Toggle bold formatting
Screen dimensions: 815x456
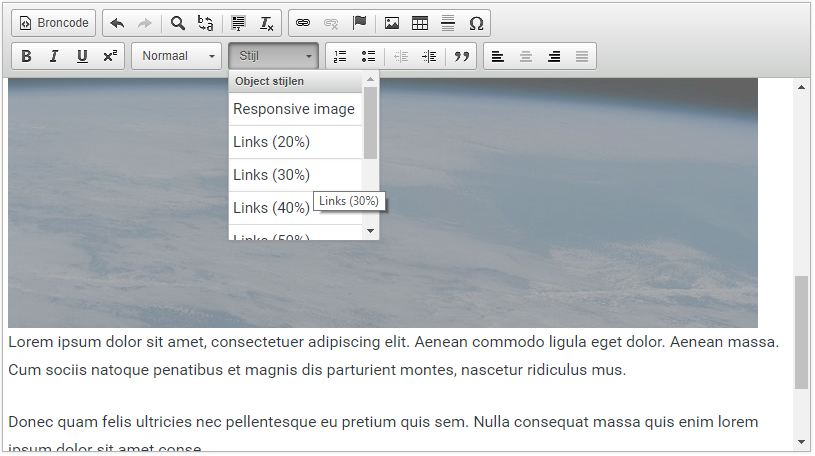pyautogui.click(x=26, y=56)
